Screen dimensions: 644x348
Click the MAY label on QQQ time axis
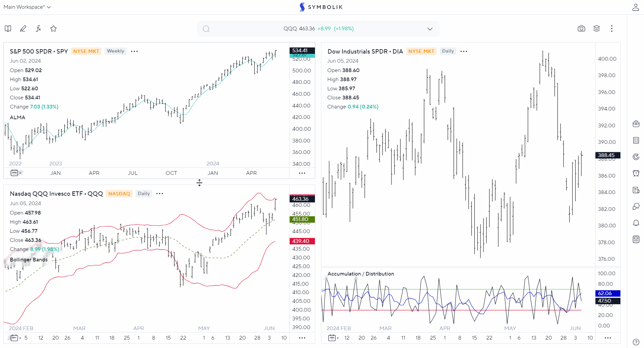click(204, 328)
